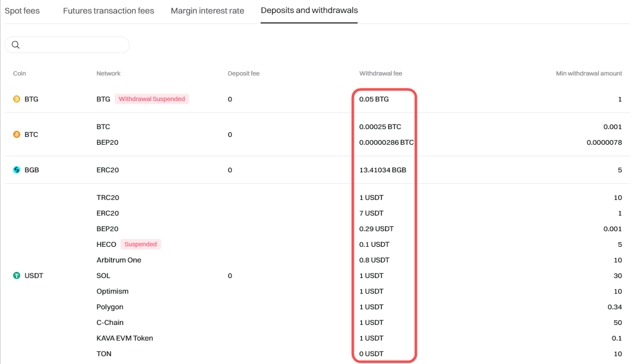
Task: Click the ERC20 network for BGB
Action: tap(108, 170)
